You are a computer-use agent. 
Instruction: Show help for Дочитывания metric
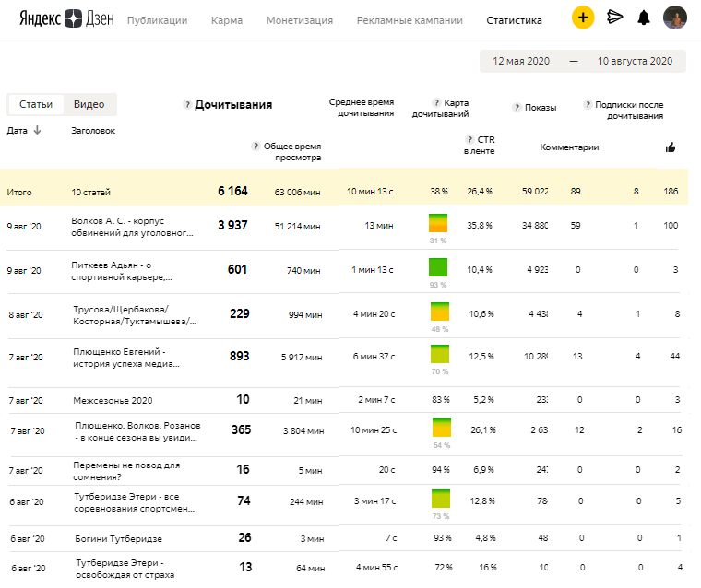[x=187, y=104]
